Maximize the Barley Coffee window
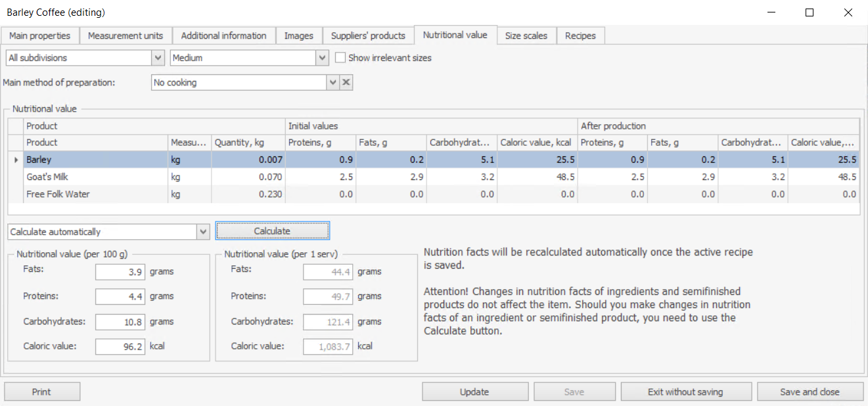 click(810, 12)
